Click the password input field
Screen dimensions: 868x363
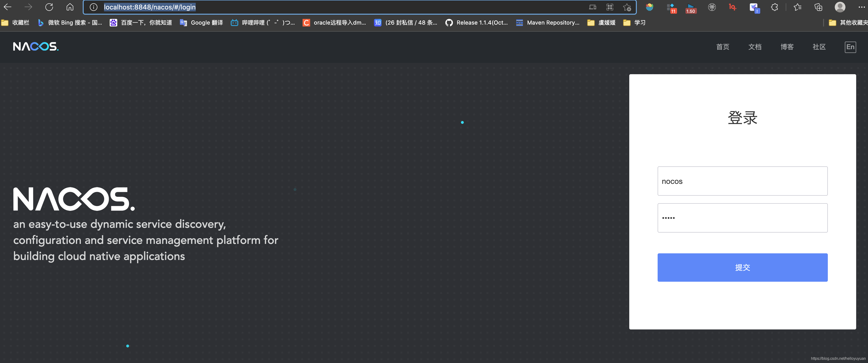pos(742,218)
